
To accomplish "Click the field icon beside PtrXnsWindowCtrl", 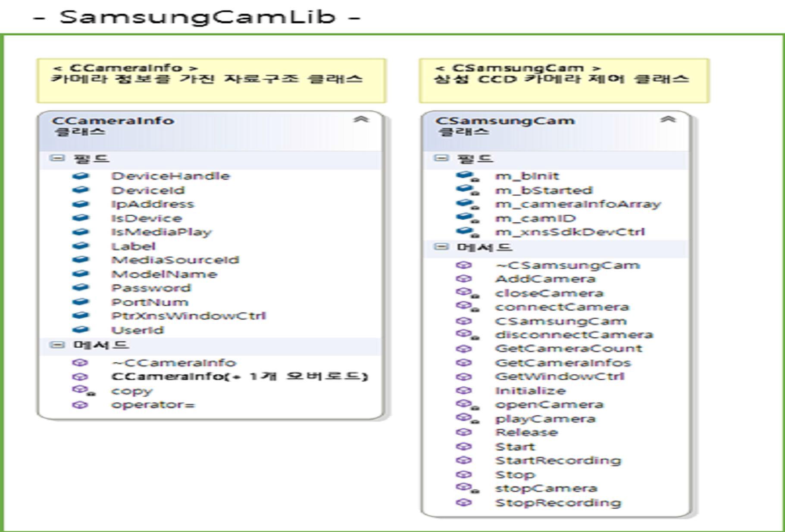I will [x=81, y=316].
